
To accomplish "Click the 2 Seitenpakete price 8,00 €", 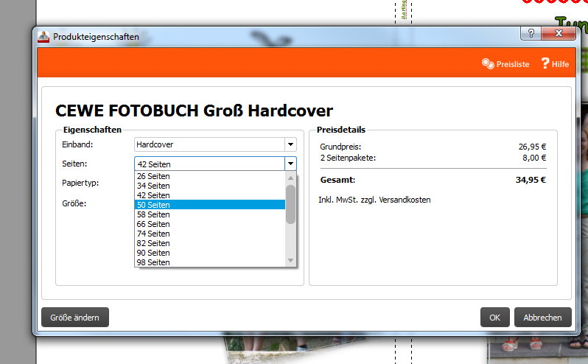I will tap(534, 158).
